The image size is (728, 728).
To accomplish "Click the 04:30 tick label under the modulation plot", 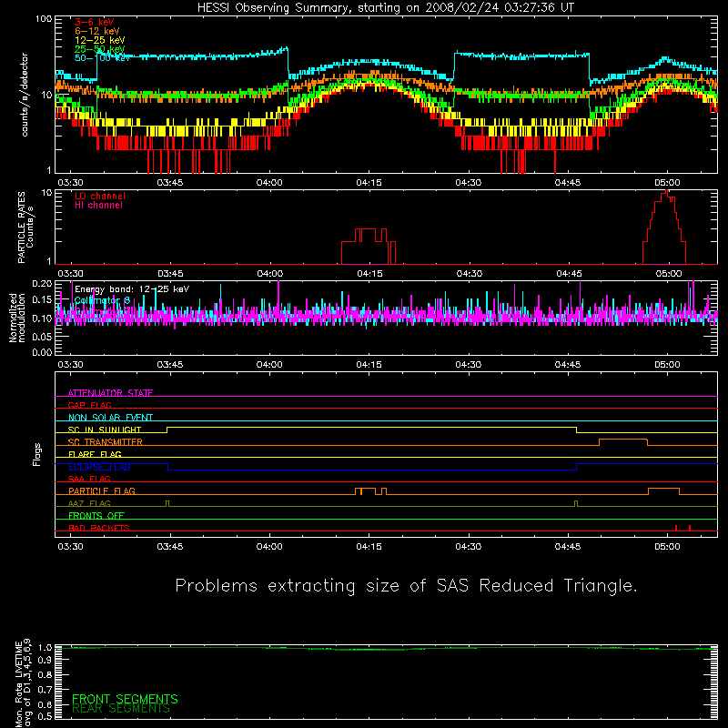I will (469, 365).
